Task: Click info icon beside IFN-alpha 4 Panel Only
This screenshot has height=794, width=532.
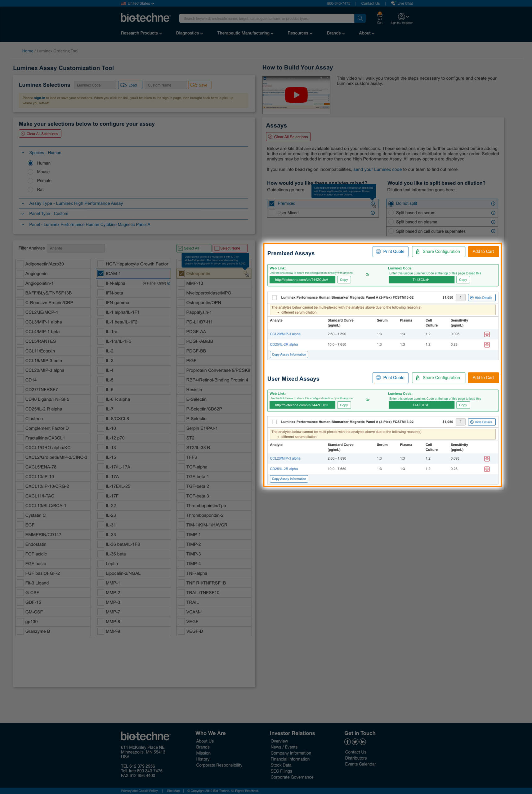Action: pos(169,283)
